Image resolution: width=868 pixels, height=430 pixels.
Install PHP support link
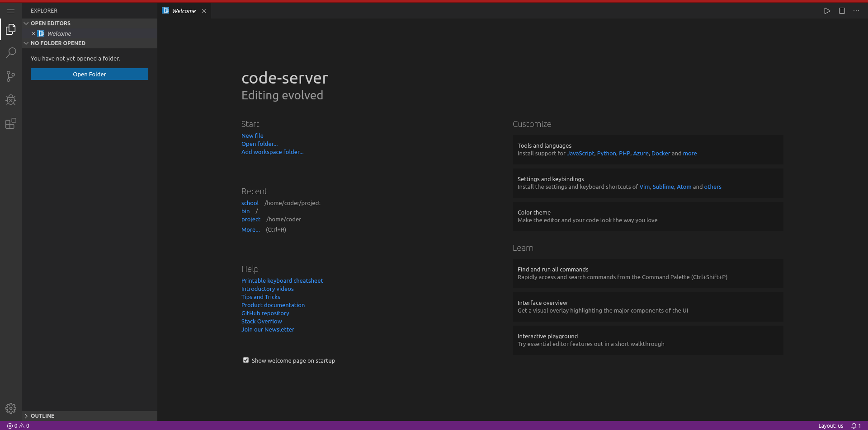pos(624,153)
